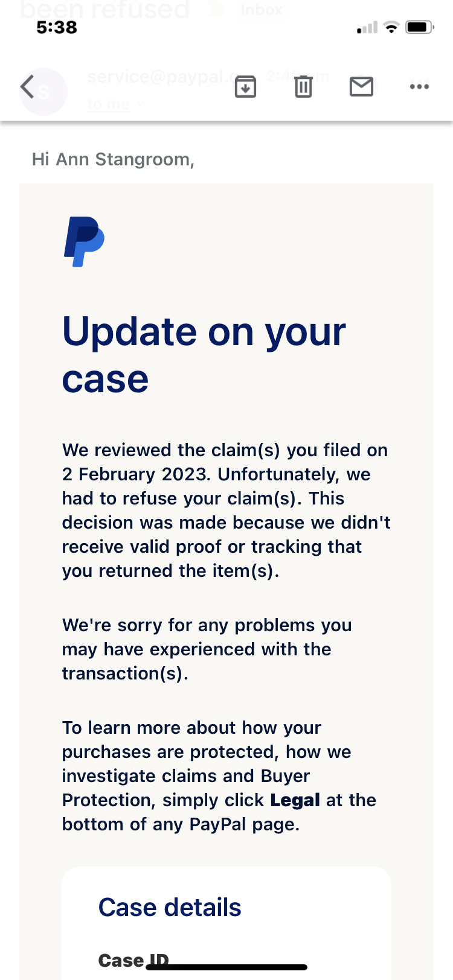Tap the 'Update on your case' heading
The width and height of the screenshot is (453, 980).
click(x=204, y=355)
